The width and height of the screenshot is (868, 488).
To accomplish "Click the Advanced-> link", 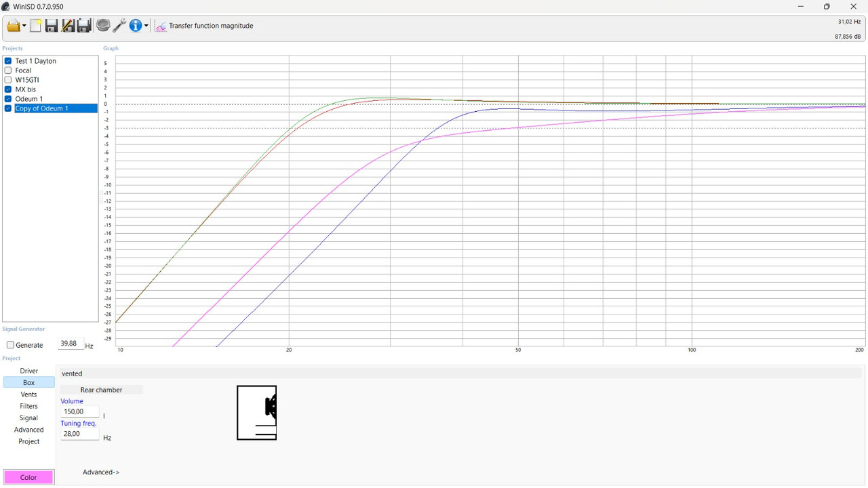I will [x=101, y=472].
